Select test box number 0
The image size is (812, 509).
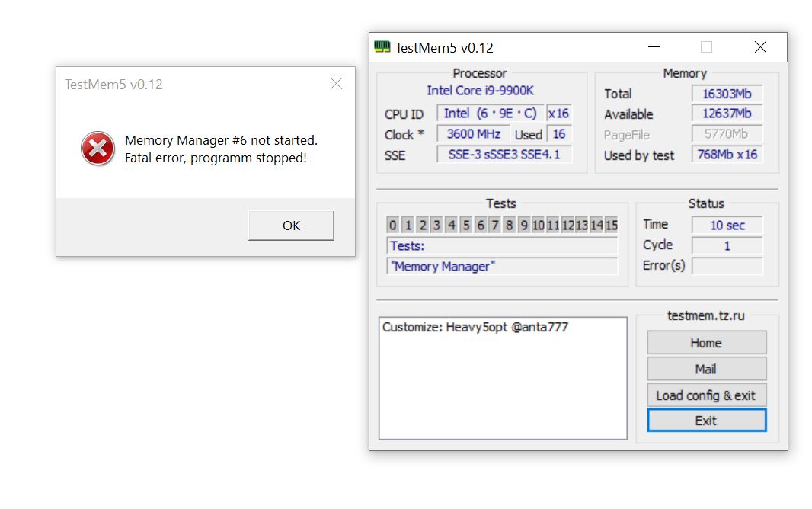pyautogui.click(x=392, y=225)
